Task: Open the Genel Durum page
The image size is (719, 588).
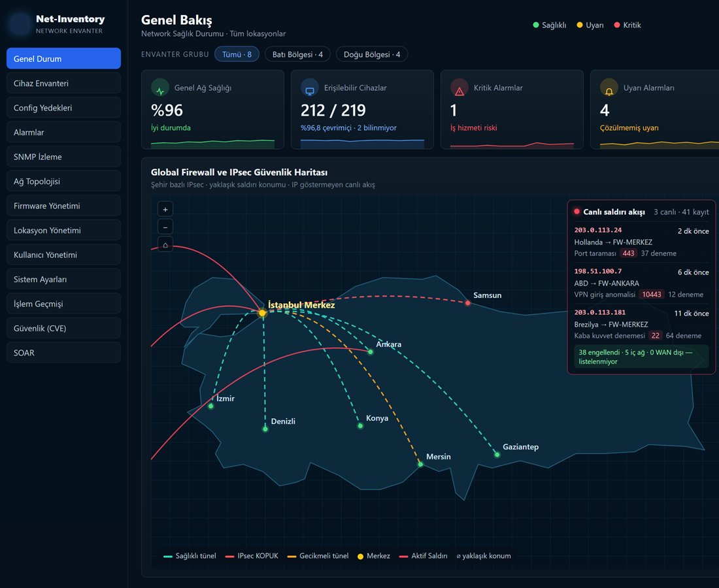Action: [64, 59]
